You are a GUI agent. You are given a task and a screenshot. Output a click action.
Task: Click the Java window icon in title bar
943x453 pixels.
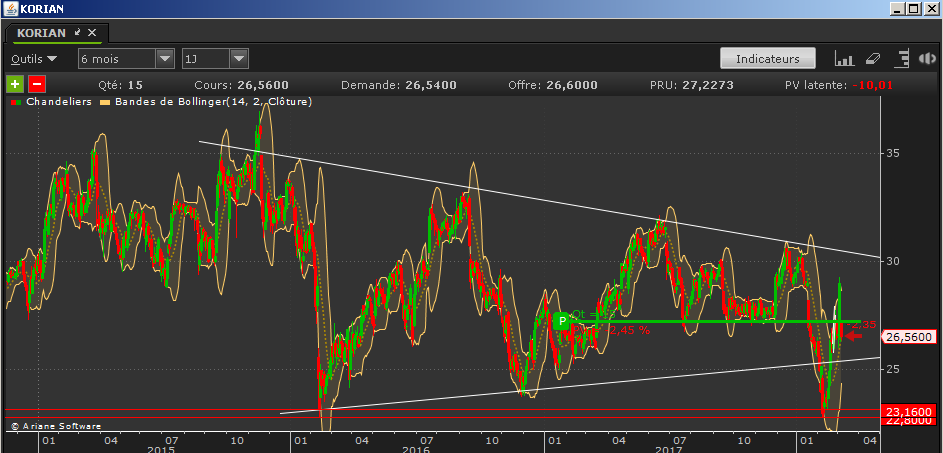9,8
